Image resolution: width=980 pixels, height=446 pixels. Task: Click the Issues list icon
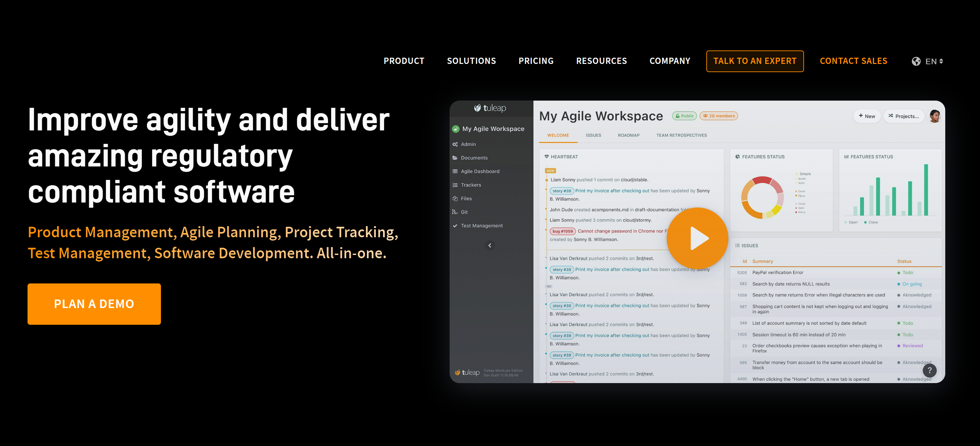click(737, 246)
